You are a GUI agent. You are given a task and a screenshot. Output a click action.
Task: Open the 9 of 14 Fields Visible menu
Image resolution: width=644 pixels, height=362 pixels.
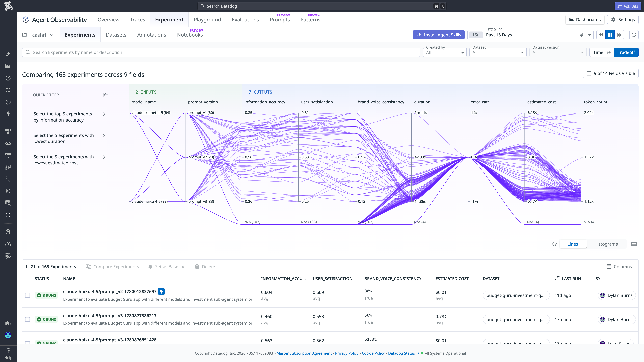(610, 73)
